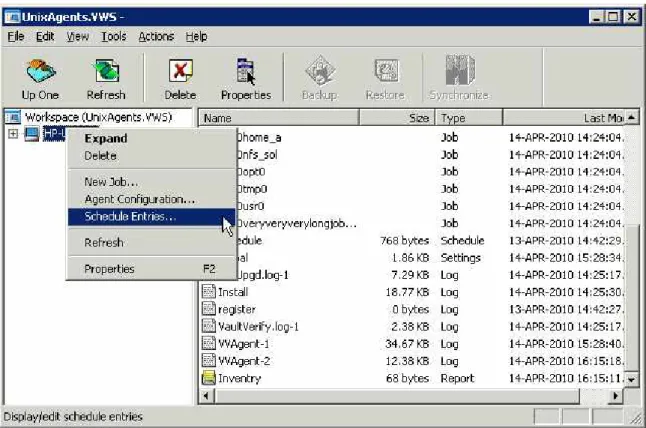The image size is (646, 428).
Task: Choose New Job... in the context menu
Action: click(151, 182)
